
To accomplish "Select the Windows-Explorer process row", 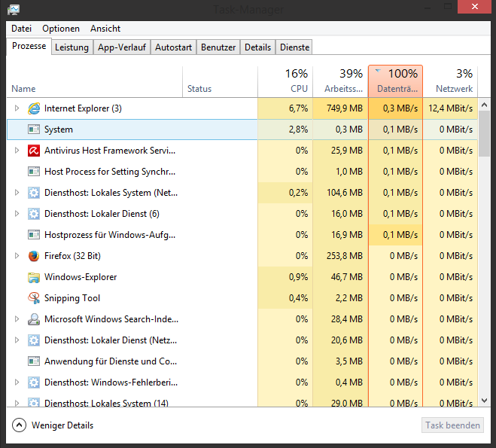I will (x=242, y=277).
